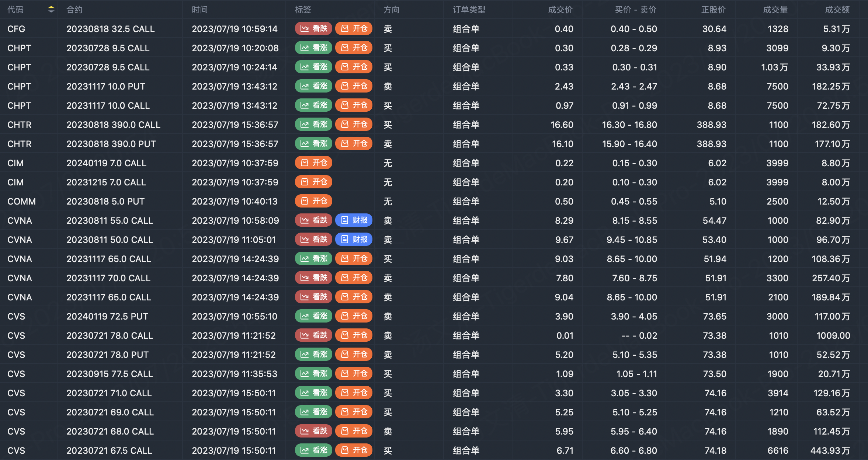Sort by the 时间 column header
This screenshot has width=868, height=460.
[199, 10]
